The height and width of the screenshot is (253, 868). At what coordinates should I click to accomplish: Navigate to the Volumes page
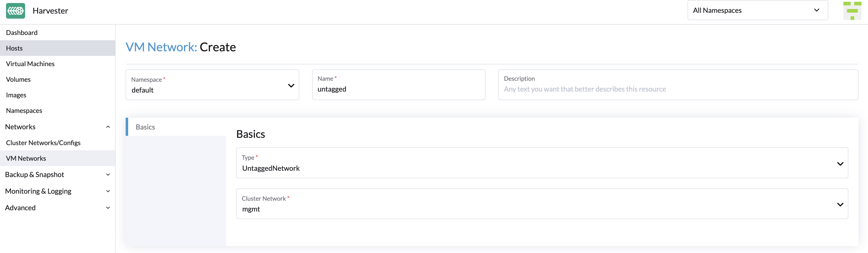point(18,79)
